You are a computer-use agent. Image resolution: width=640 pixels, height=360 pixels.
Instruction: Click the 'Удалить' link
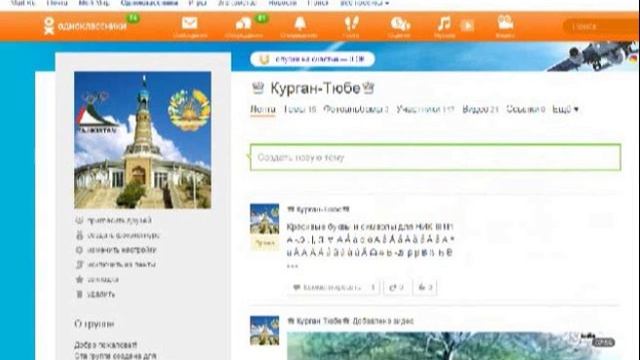101,294
